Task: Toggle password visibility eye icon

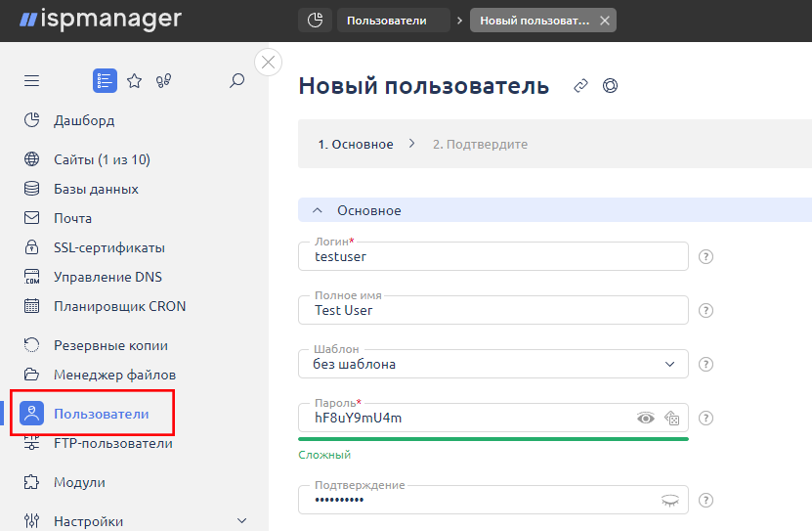Action: (645, 418)
